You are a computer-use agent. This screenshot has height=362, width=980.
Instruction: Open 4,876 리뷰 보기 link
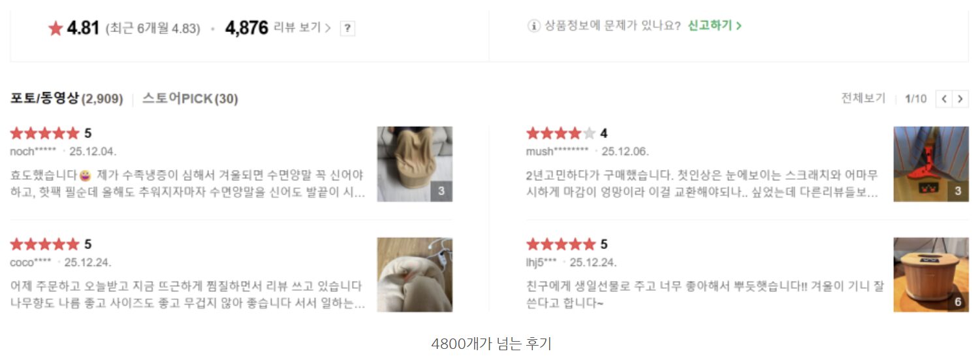click(x=278, y=27)
